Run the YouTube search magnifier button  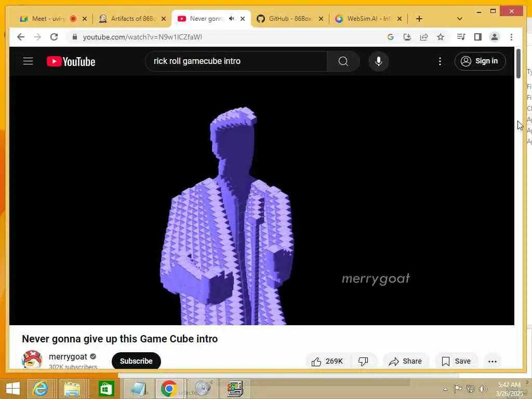(343, 61)
